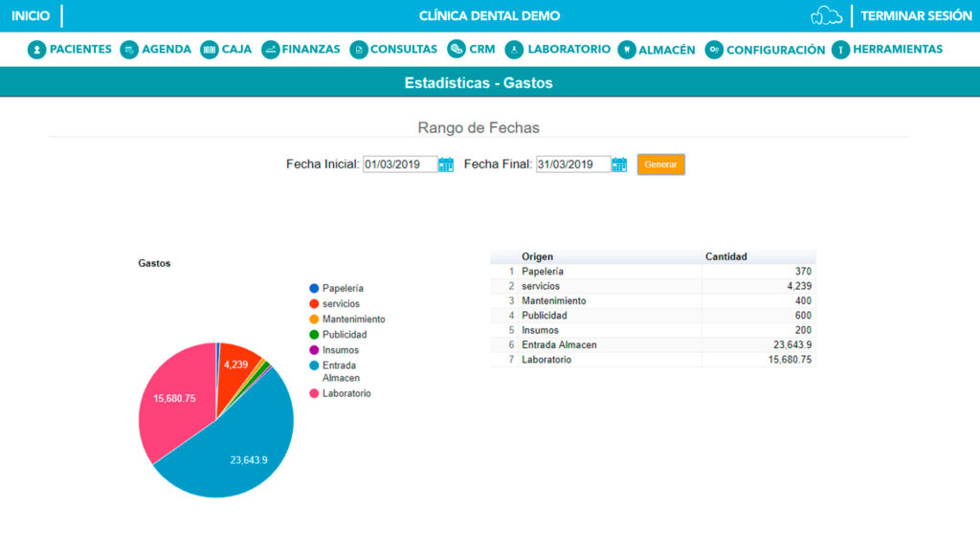Click the Agenda calendar icon
Screen dimensions: 980x551
coord(129,50)
